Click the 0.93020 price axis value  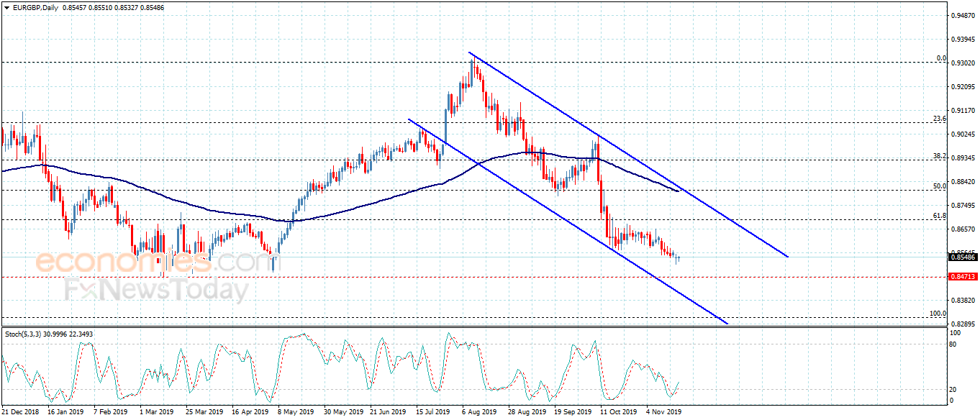point(963,63)
